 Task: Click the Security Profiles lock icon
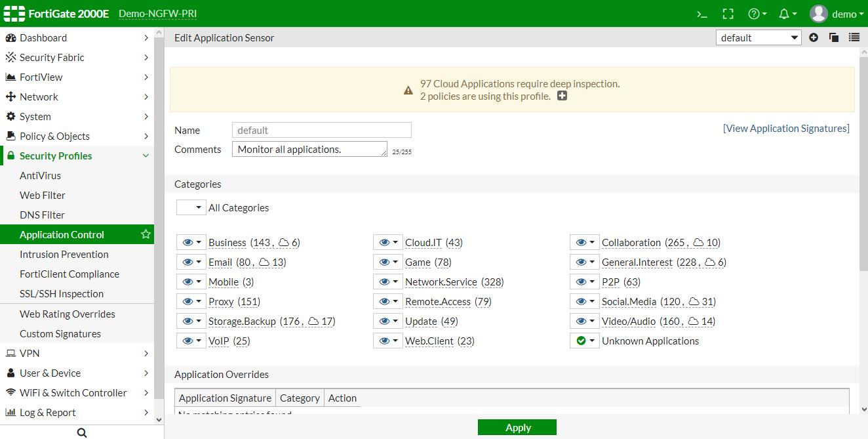coord(10,156)
